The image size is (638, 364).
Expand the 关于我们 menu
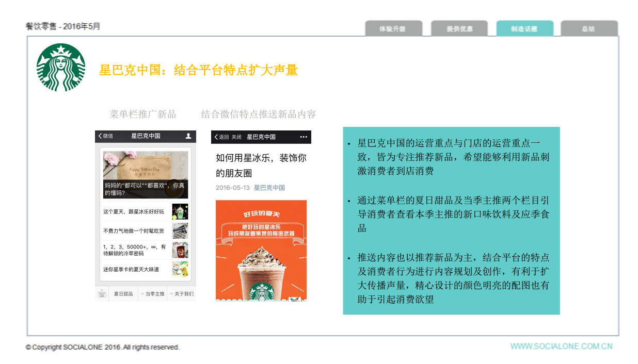point(182,294)
